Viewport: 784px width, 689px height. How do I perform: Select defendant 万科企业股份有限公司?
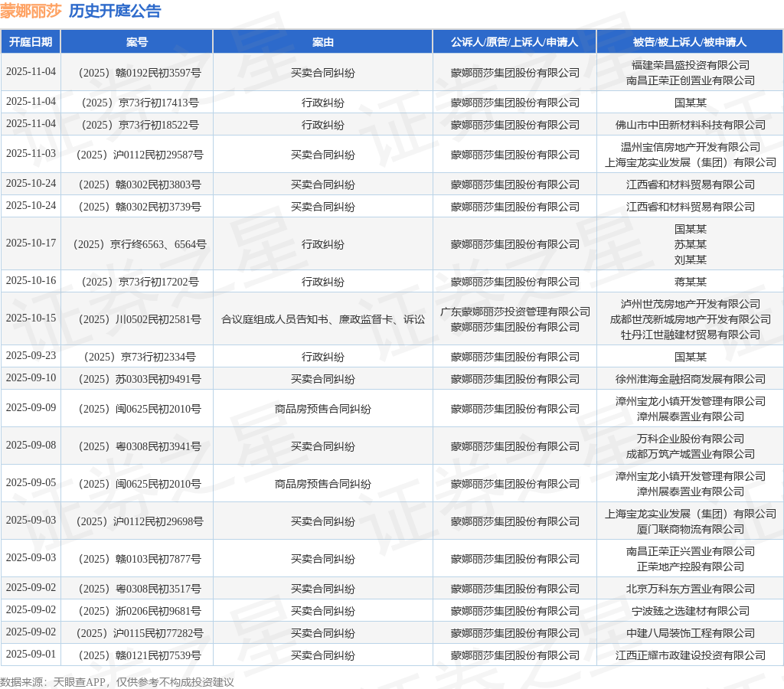[x=691, y=439]
